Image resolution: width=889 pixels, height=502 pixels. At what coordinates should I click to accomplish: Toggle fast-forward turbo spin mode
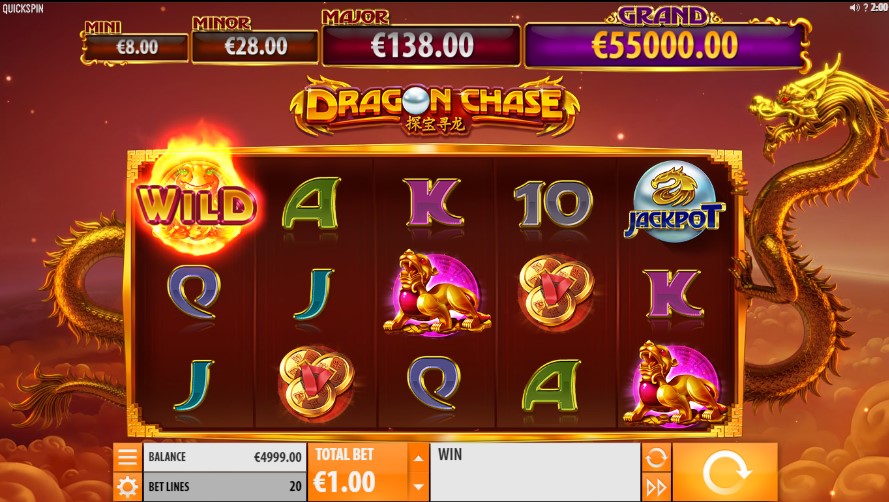coord(656,487)
